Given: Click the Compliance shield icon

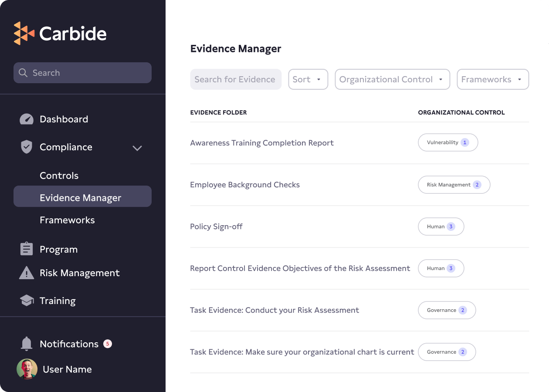Looking at the screenshot, I should pyautogui.click(x=27, y=147).
